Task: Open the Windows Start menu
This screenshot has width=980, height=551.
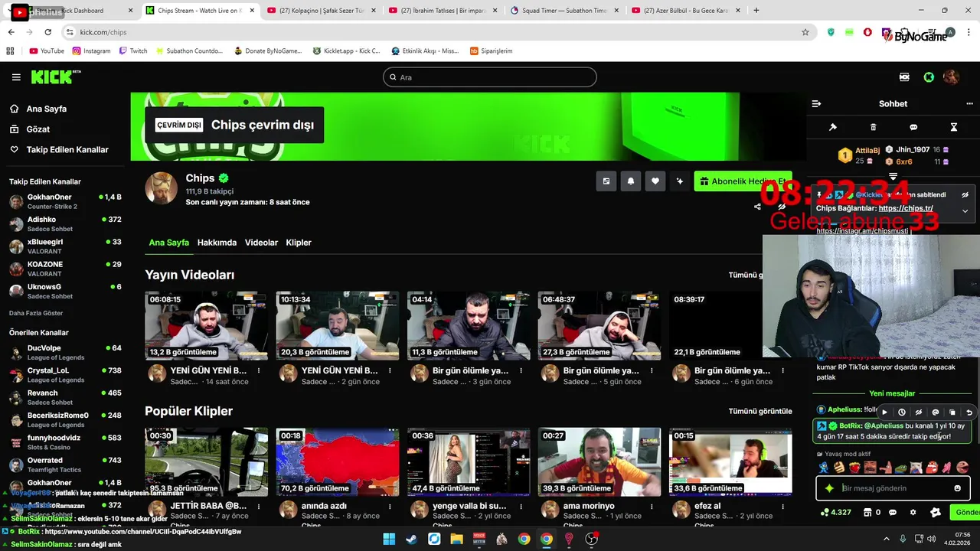Action: (x=389, y=539)
